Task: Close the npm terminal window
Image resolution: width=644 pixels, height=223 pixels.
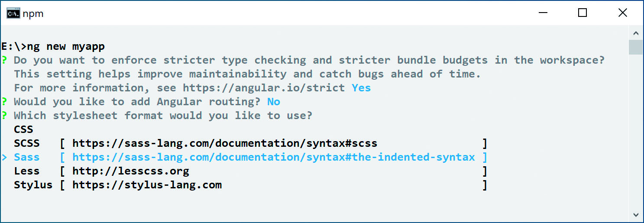Action: click(623, 13)
